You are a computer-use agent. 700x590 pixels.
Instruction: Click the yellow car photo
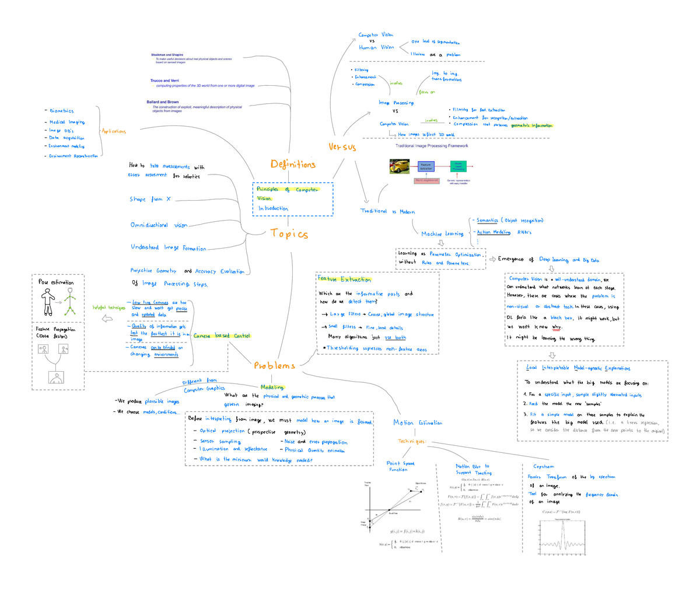[400, 167]
